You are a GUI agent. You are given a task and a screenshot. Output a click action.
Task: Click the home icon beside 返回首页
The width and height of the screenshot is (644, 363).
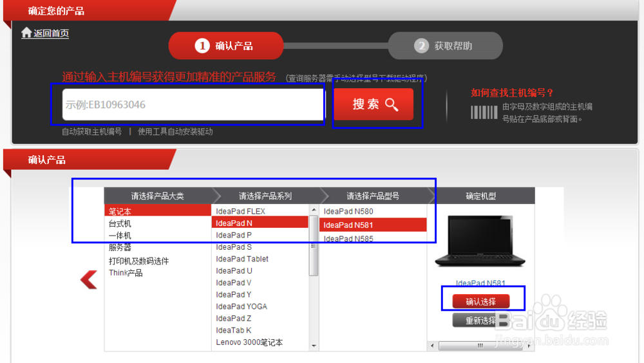click(26, 32)
